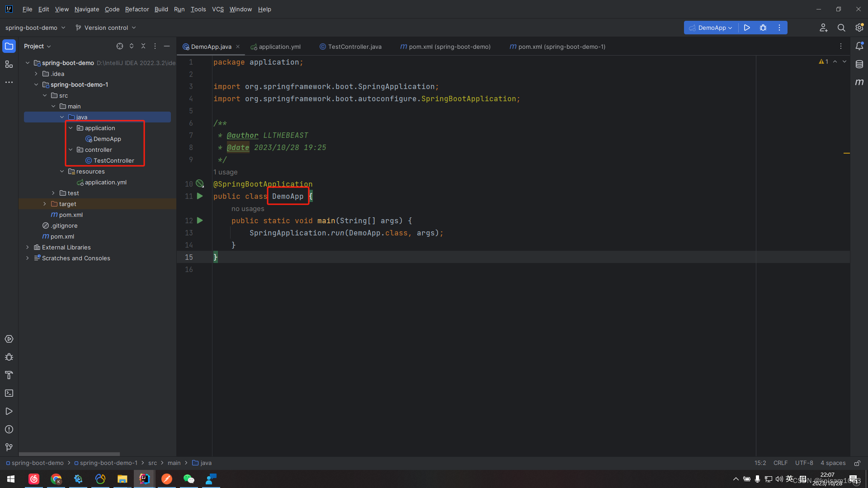Image resolution: width=868 pixels, height=488 pixels.
Task: Close the DemoApp.java tab
Action: coord(238,47)
